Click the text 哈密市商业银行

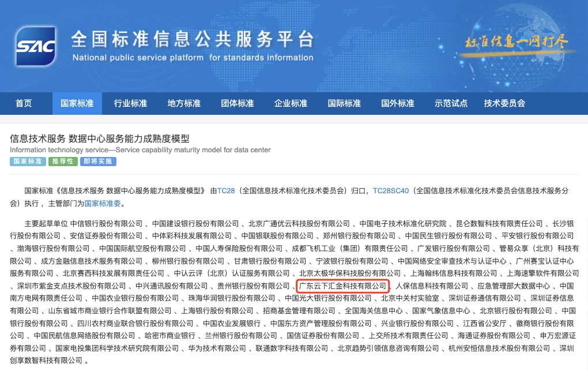(x=170, y=335)
